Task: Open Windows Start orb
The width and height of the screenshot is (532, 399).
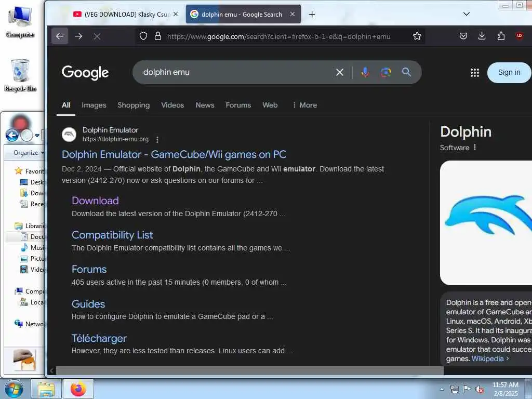Action: (14, 389)
